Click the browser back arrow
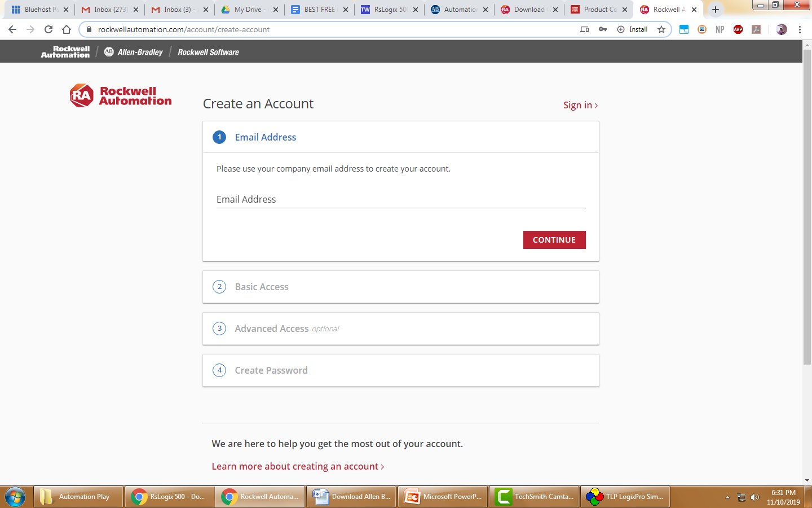Image resolution: width=812 pixels, height=508 pixels. point(12,29)
